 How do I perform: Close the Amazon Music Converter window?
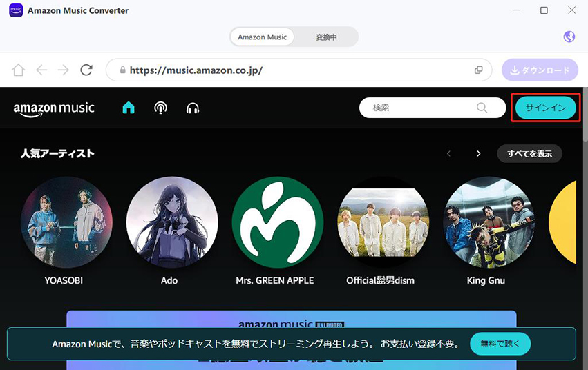coord(571,10)
